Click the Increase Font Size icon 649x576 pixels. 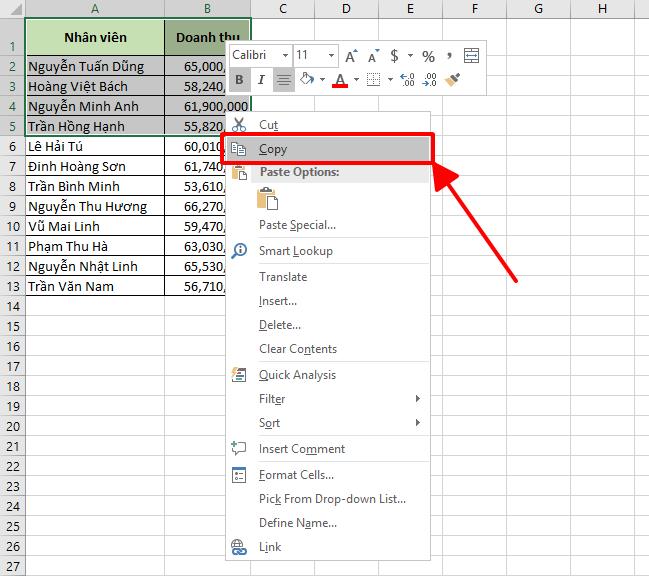351,56
